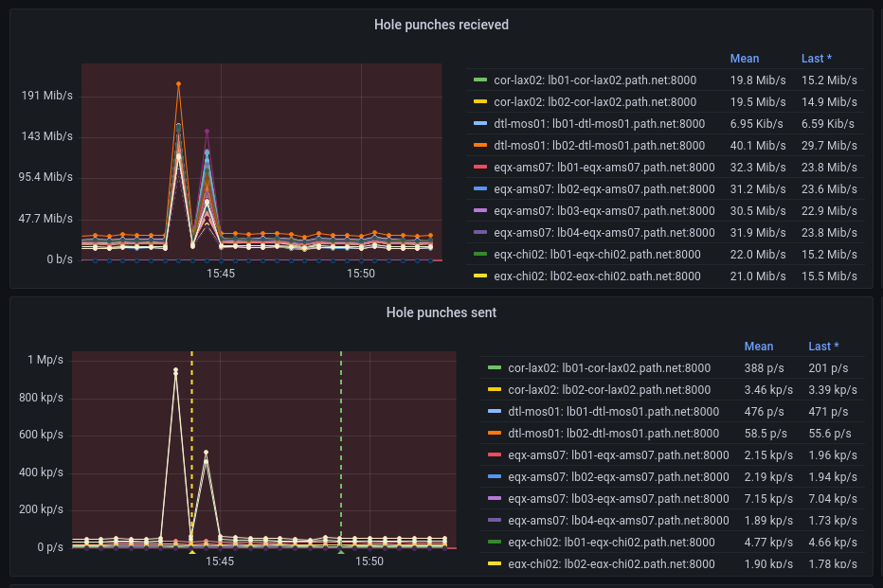The height and width of the screenshot is (588, 883).
Task: Select the Hole punches recieved panel title
Action: pyautogui.click(x=441, y=26)
